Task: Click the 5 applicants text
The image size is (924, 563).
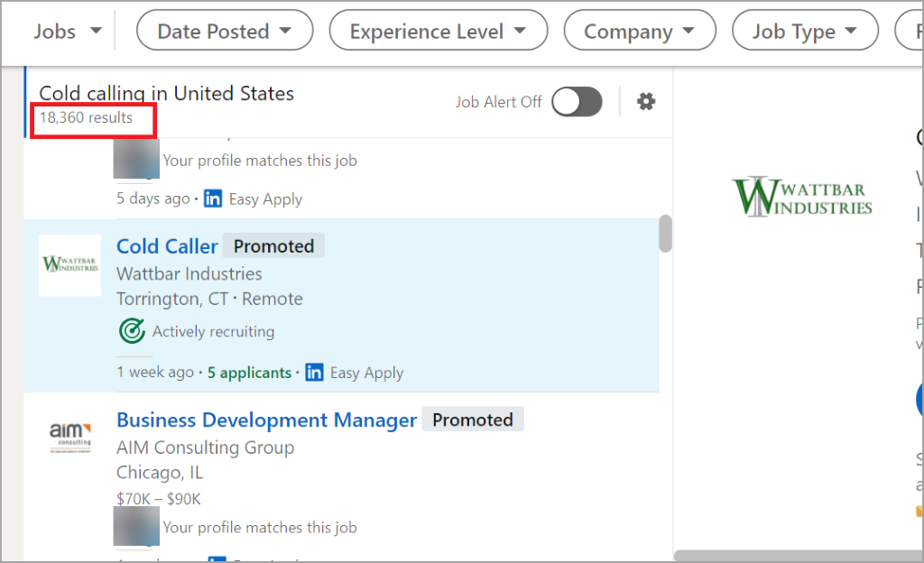Action: pyautogui.click(x=249, y=373)
